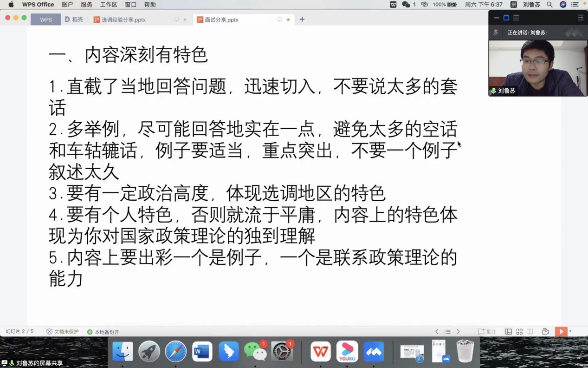Go to next slide arrow
Viewport: 588px width, 368px height.
[x=458, y=332]
